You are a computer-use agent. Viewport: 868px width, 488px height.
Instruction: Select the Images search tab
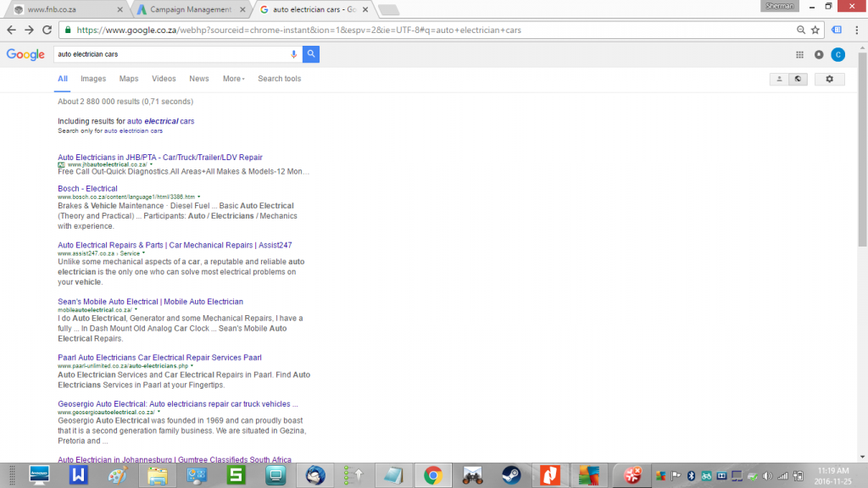click(93, 79)
